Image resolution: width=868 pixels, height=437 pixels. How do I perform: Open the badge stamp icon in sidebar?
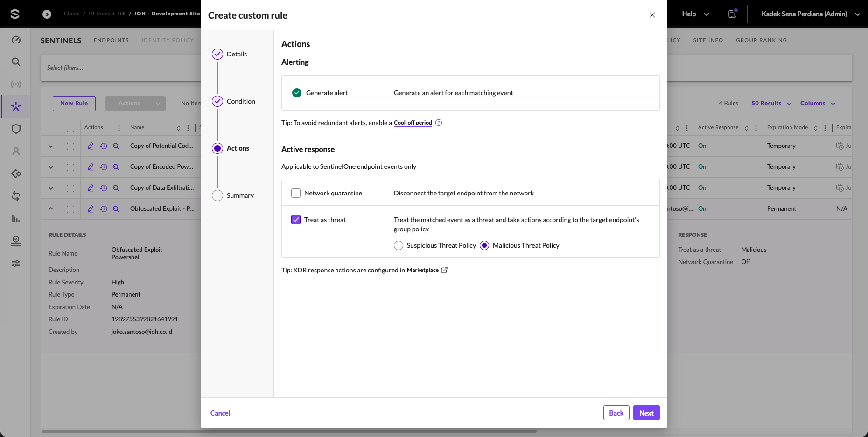coord(16,241)
